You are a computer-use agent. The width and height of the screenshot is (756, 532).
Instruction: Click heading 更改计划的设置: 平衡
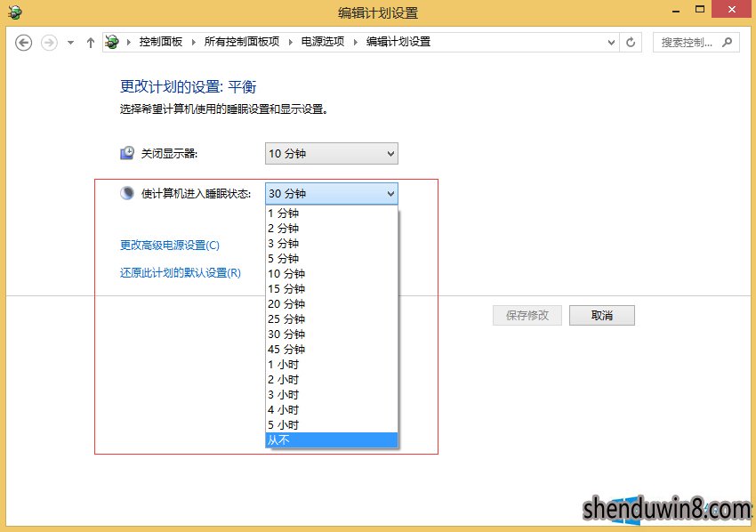pyautogui.click(x=188, y=87)
